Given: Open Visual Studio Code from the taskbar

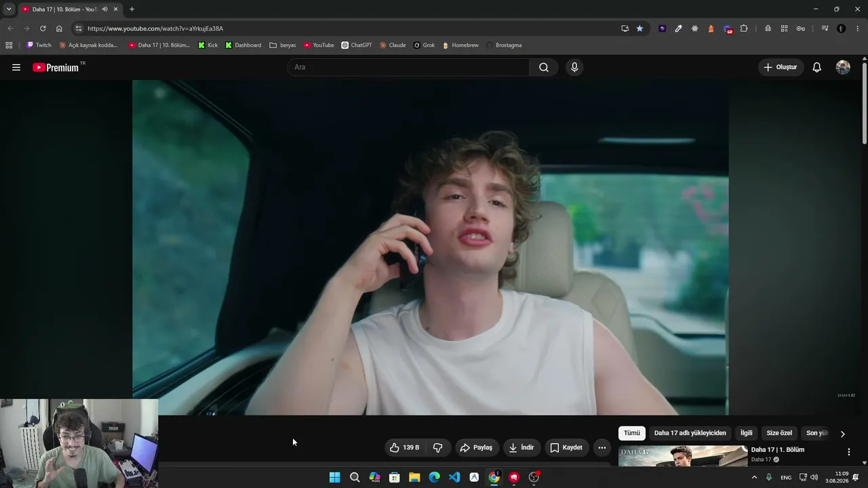Looking at the screenshot, I should (x=454, y=477).
